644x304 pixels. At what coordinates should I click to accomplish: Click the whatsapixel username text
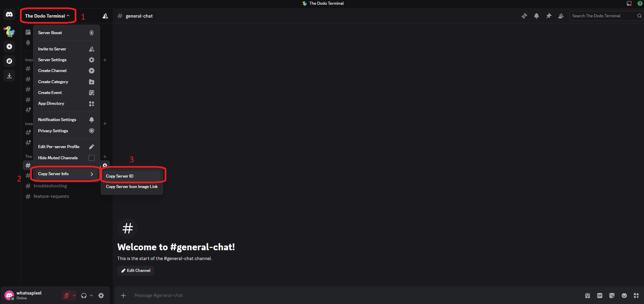tap(29, 293)
